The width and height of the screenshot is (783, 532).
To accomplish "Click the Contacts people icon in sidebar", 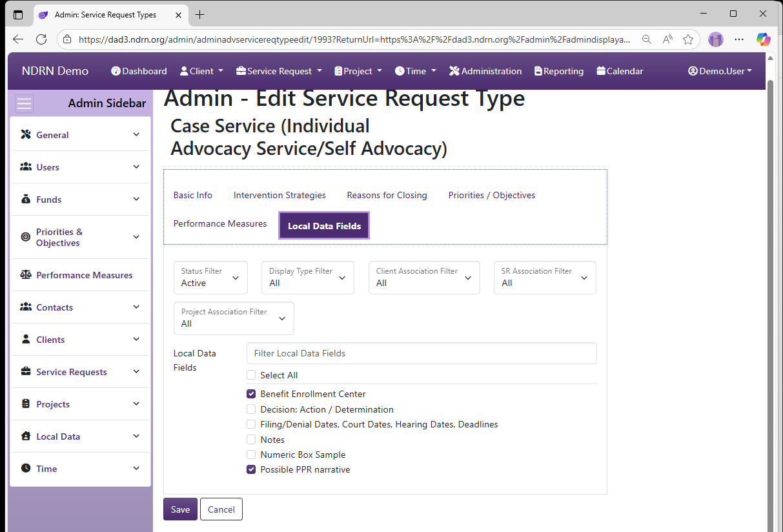I will (x=26, y=307).
